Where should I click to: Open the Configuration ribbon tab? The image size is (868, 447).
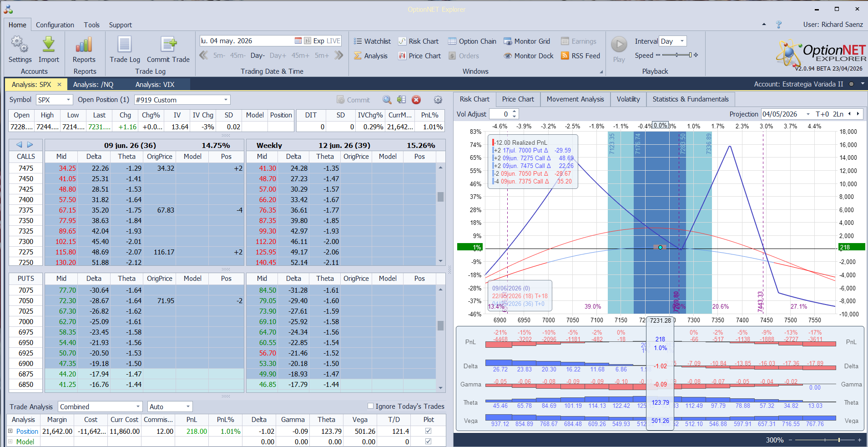(x=55, y=25)
